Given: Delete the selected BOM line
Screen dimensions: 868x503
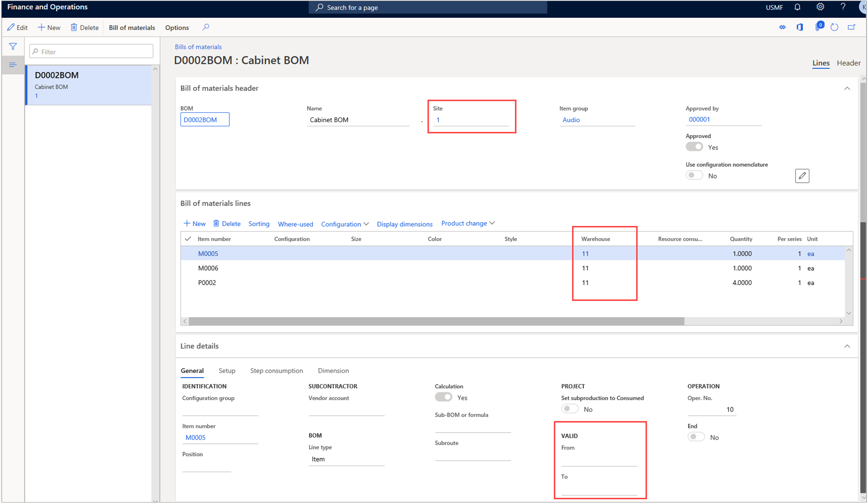Looking at the screenshot, I should [x=227, y=224].
